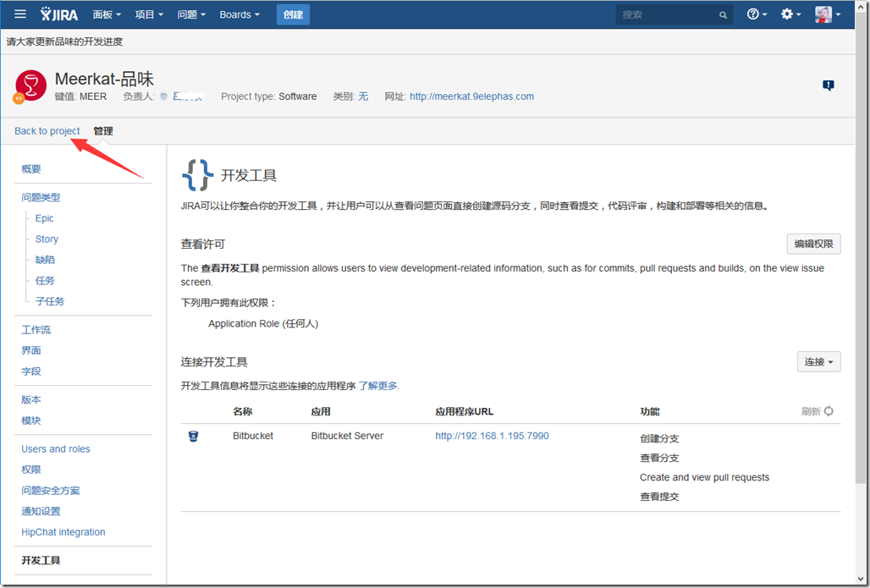Click the Meerkat project avatar
870x588 pixels.
click(30, 85)
